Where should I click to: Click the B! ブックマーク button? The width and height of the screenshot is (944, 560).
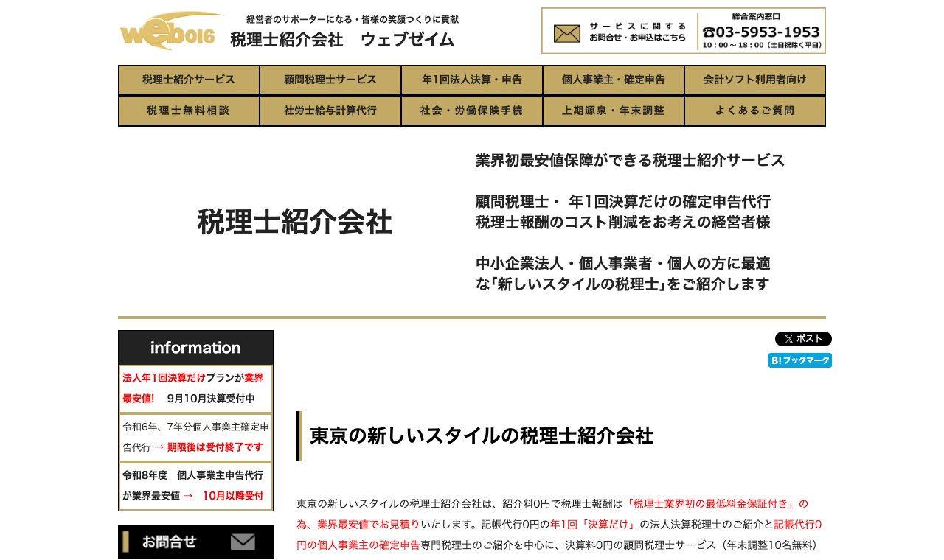coord(800,360)
